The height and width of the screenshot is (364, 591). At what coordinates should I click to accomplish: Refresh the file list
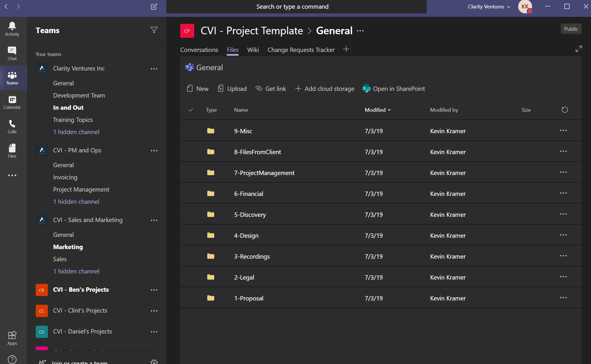coord(565,110)
